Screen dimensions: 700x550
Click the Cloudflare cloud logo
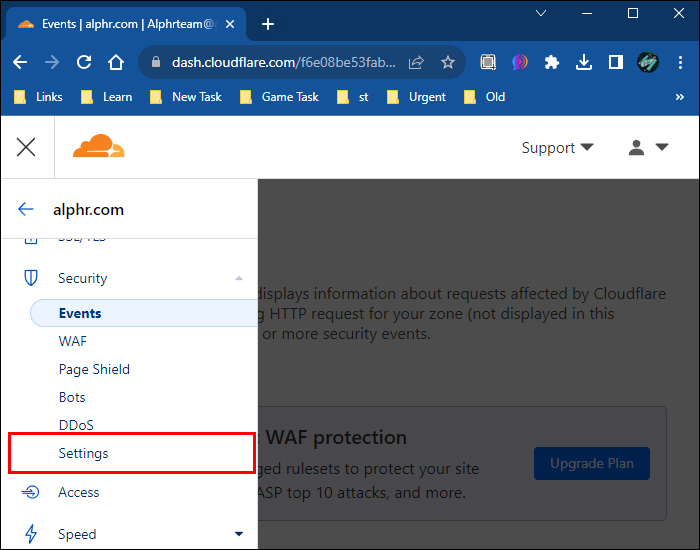[x=98, y=148]
